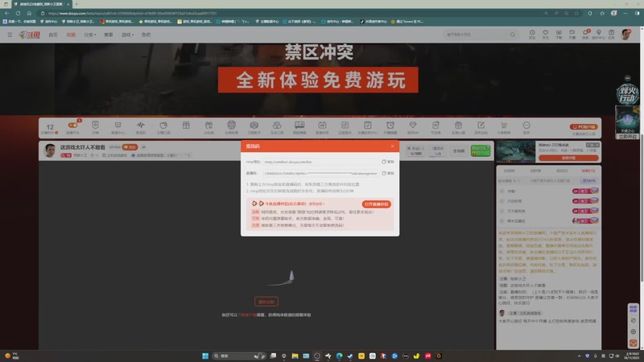Open the Windows Start menu
The height and width of the screenshot is (362, 644).
click(205, 356)
